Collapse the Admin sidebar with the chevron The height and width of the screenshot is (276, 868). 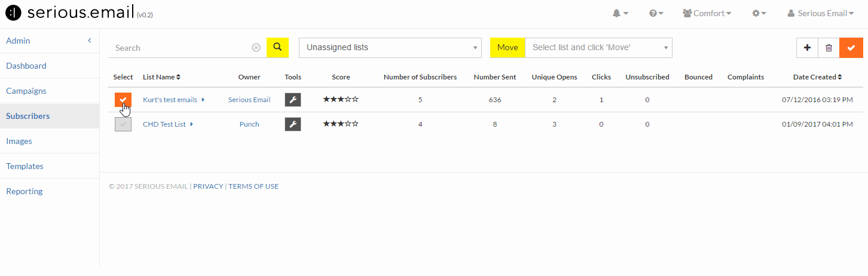(x=90, y=41)
